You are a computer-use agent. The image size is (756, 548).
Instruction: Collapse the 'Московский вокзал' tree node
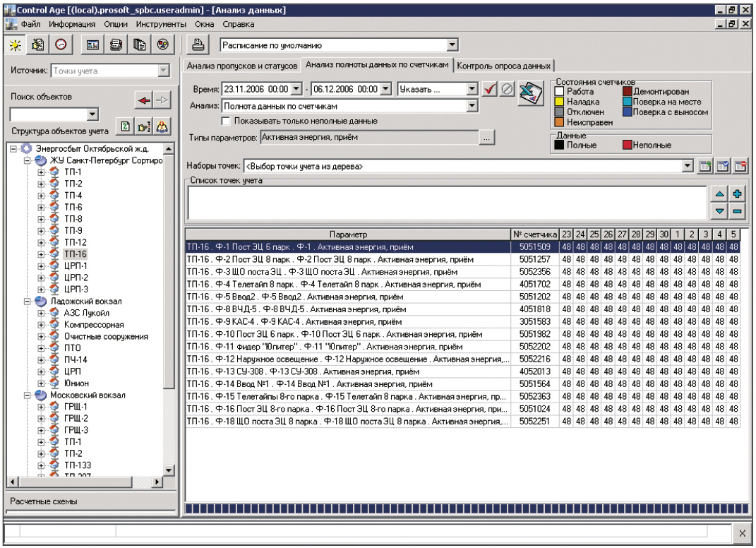coord(28,395)
